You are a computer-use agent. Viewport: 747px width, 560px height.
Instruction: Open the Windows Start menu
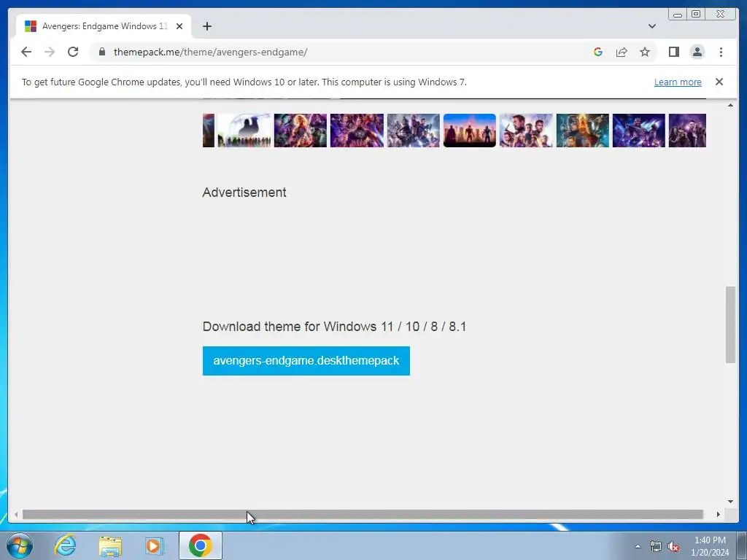(x=20, y=545)
